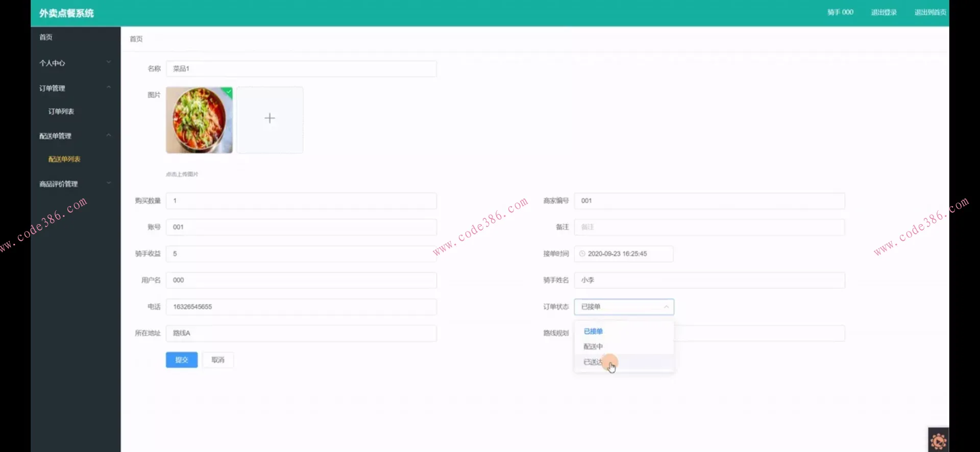The height and width of the screenshot is (452, 980).
Task: Click the 退出登录 link in header
Action: click(884, 12)
